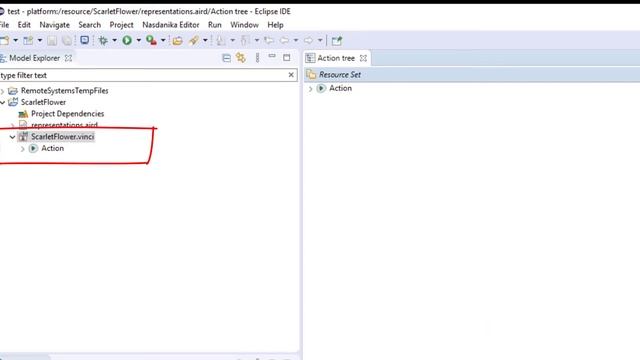640x360 pixels.
Task: Open the Debug dropdown arrow
Action: [114, 40]
